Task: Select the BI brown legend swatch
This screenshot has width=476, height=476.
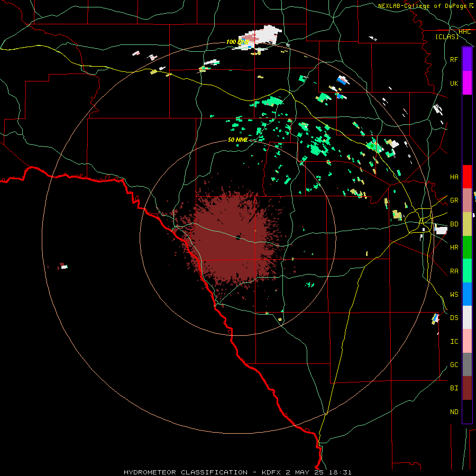Action: coord(467,388)
